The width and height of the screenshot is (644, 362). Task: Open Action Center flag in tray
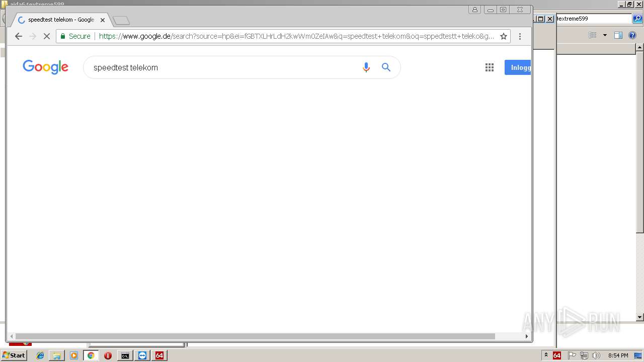(572, 355)
